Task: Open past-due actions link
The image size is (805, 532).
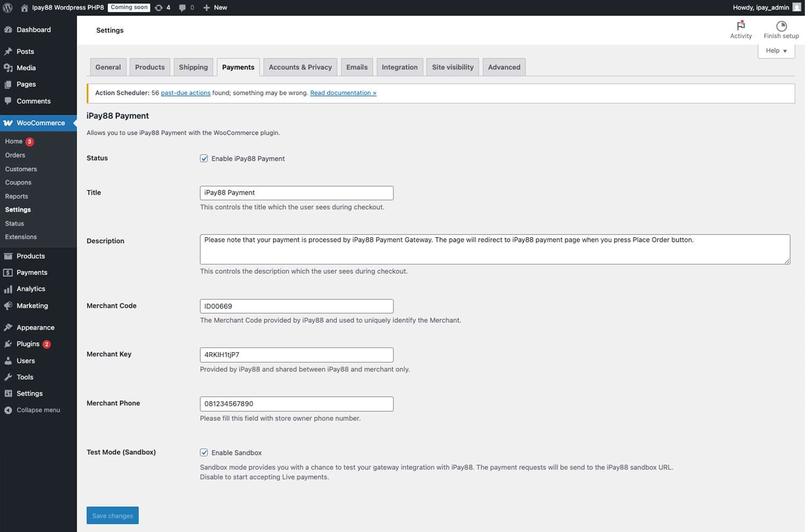Action: [x=186, y=93]
